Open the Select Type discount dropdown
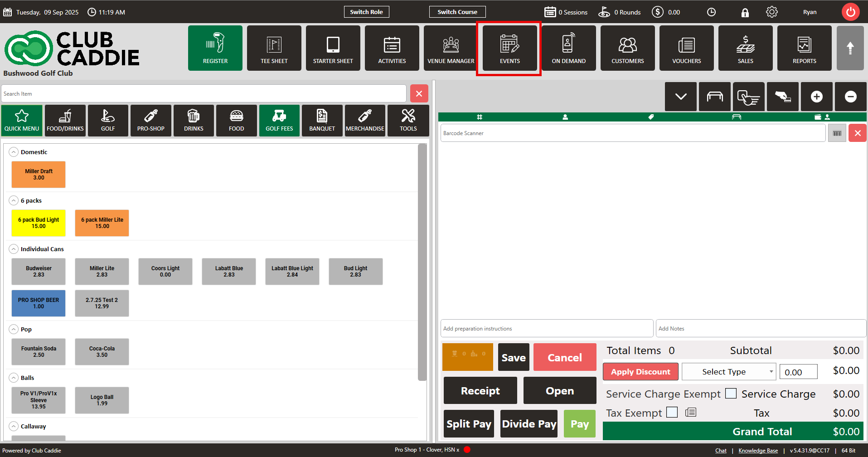 pos(729,372)
